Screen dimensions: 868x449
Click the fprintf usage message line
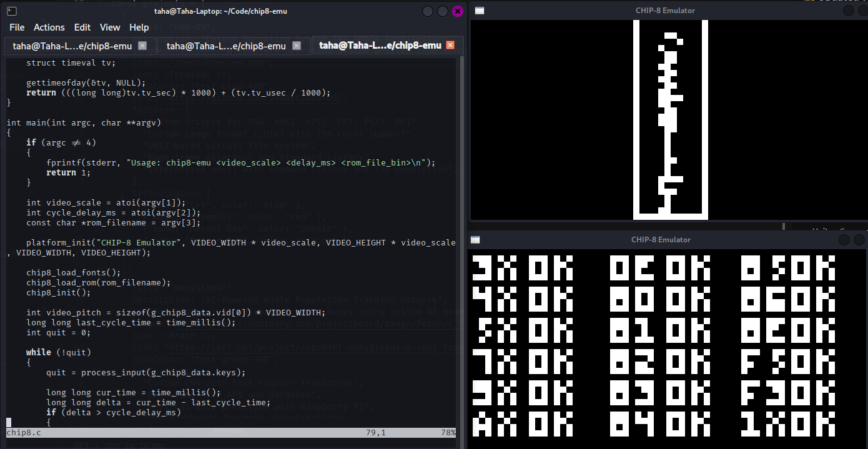(241, 162)
